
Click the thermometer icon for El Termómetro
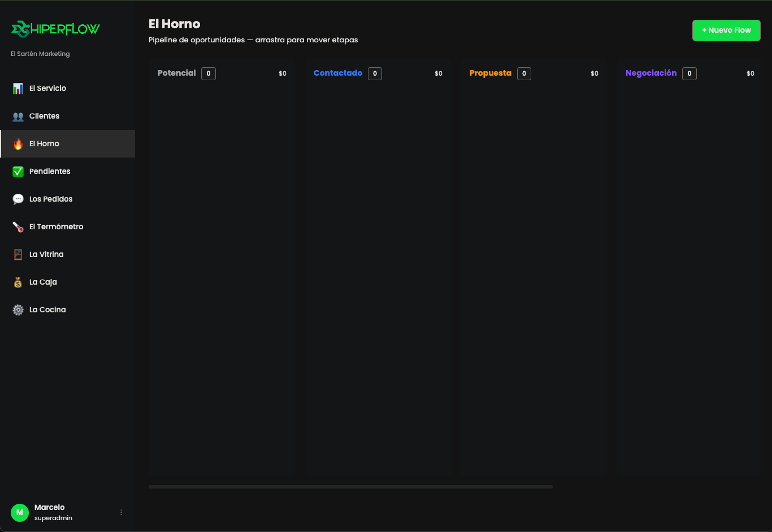(x=18, y=227)
